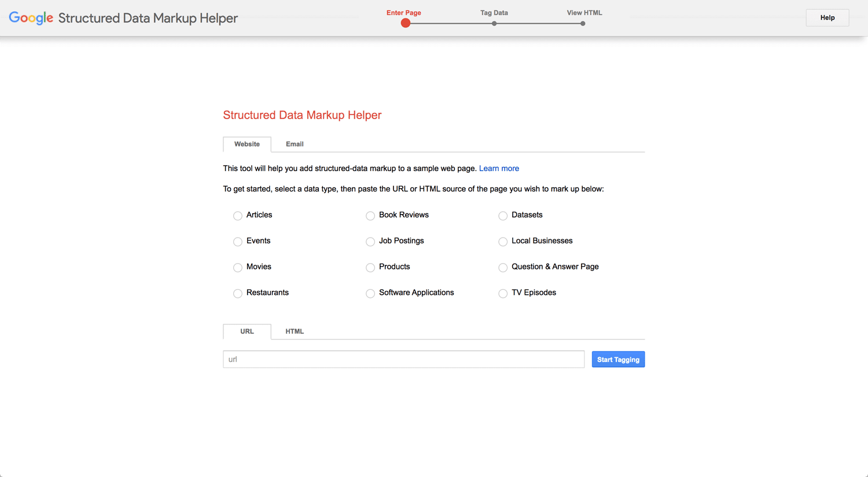
Task: Choose the Question & Answer Page option
Action: tap(503, 268)
